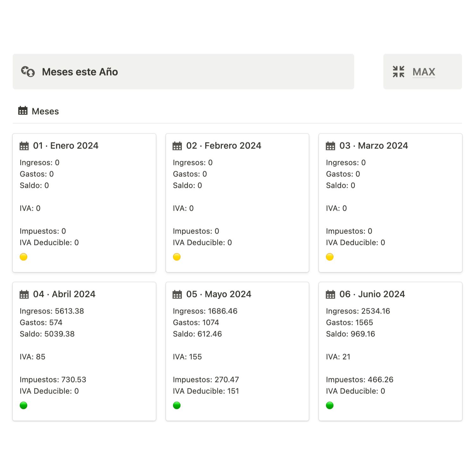Open the 01 · Enero 2024 page

pyautogui.click(x=66, y=146)
